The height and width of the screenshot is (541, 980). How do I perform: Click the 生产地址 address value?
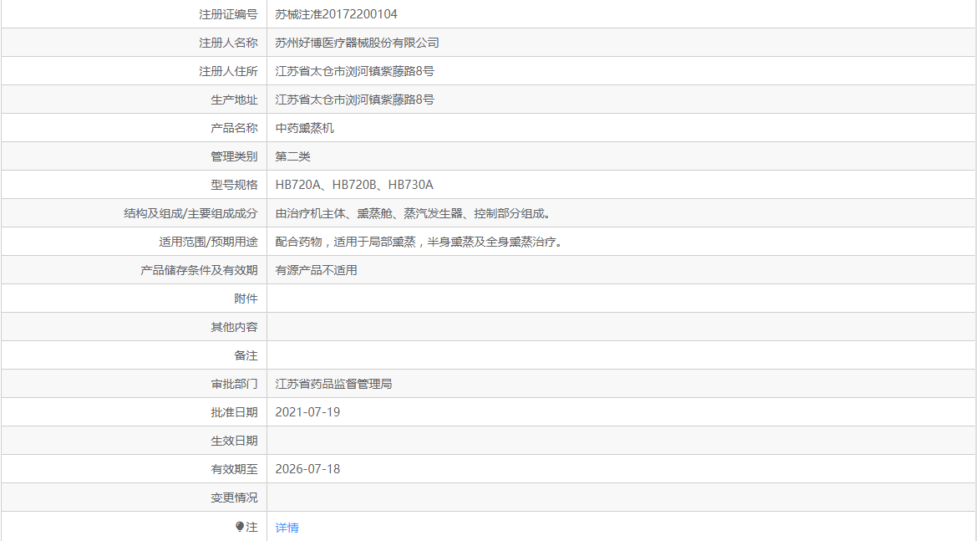tap(354, 100)
